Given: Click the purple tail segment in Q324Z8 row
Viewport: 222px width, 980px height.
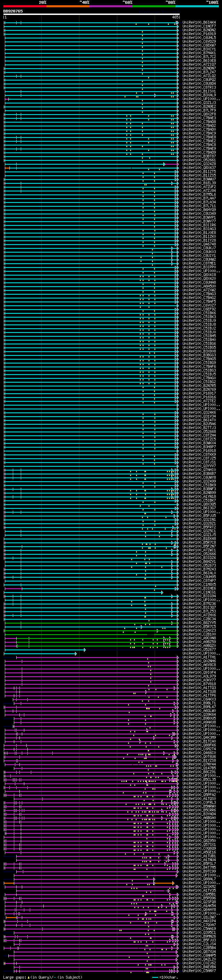Looking at the screenshot, I should click(x=171, y=164).
